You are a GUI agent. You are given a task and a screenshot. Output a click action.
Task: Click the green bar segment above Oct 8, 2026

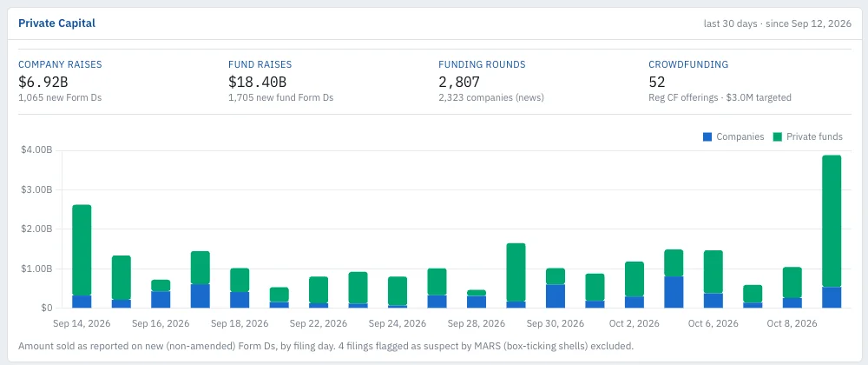click(x=792, y=282)
